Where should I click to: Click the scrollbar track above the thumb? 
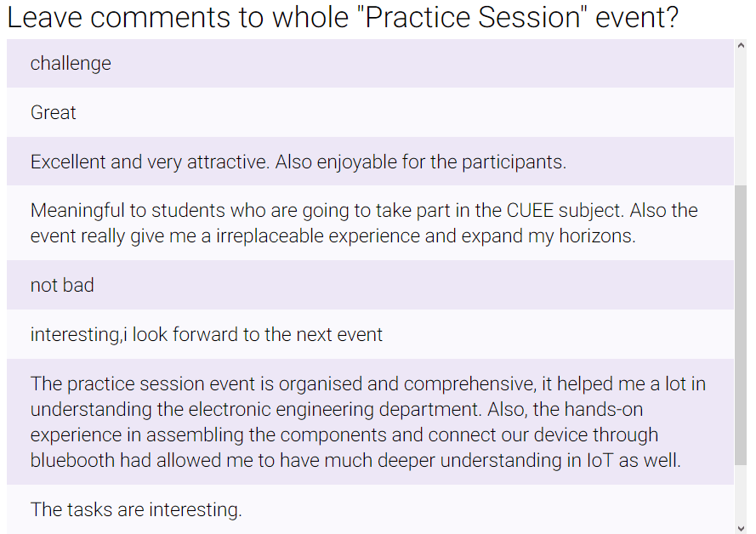click(741, 118)
